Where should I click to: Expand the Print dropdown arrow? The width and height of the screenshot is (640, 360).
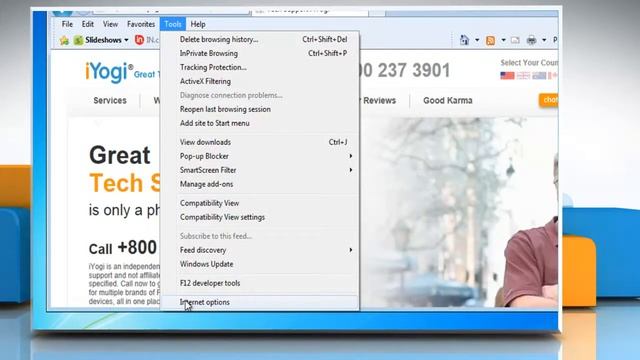[544, 40]
